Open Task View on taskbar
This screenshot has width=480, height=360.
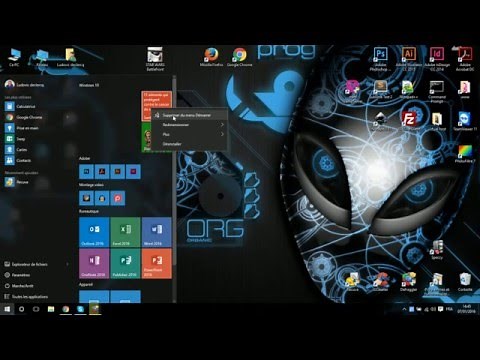click(x=36, y=309)
